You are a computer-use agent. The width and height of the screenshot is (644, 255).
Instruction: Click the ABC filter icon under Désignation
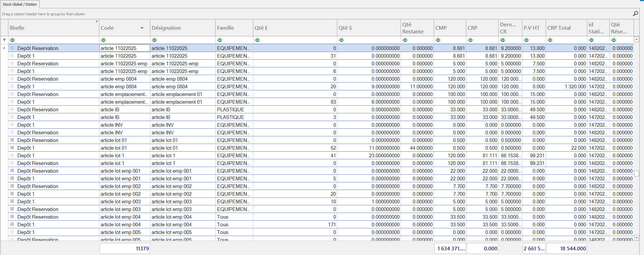point(154,40)
